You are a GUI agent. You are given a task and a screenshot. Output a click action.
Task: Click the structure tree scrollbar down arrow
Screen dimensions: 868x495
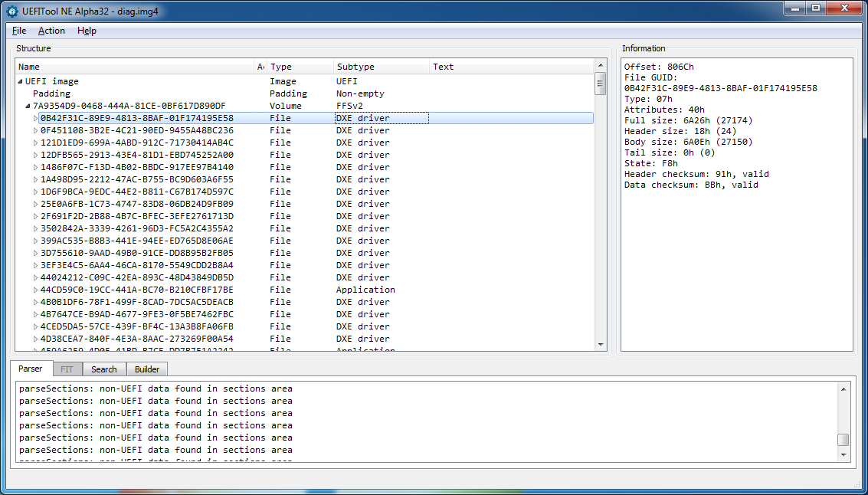pyautogui.click(x=601, y=344)
